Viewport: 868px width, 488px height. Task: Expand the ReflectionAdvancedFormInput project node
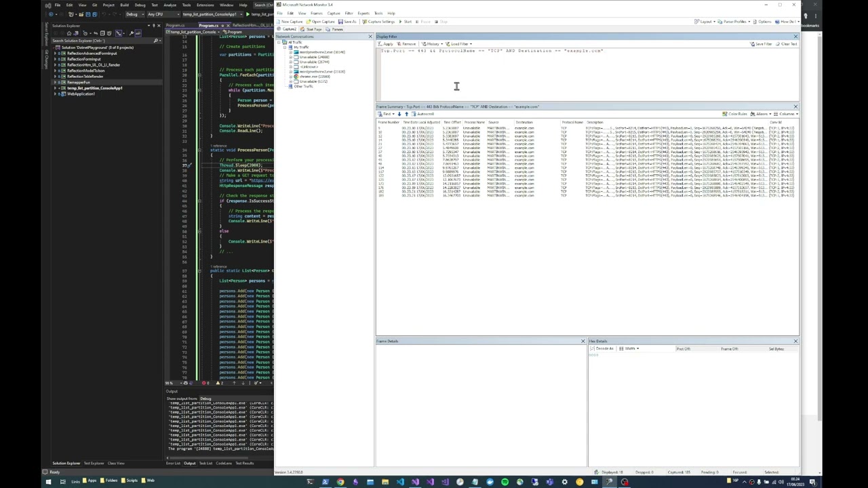tap(55, 54)
